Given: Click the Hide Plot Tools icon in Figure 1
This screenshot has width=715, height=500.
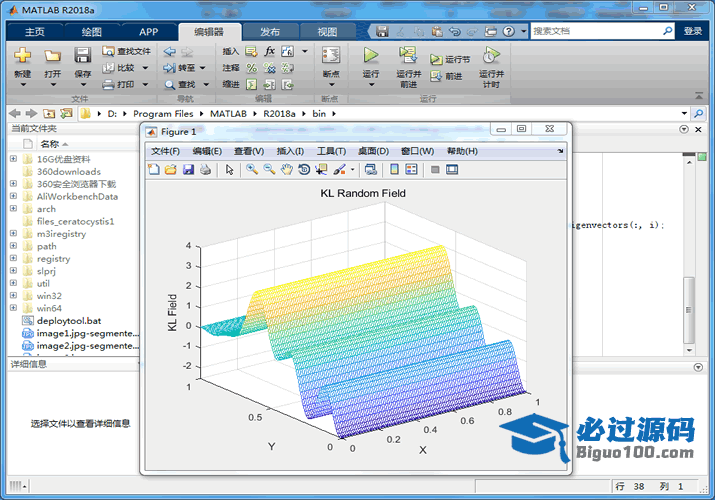Looking at the screenshot, I should 435,170.
